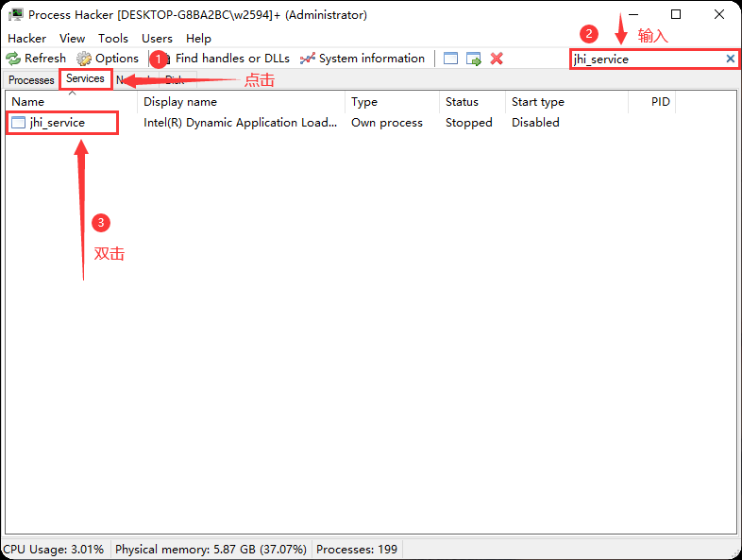Sort by the Display name column
The image size is (742, 560).
pos(180,102)
